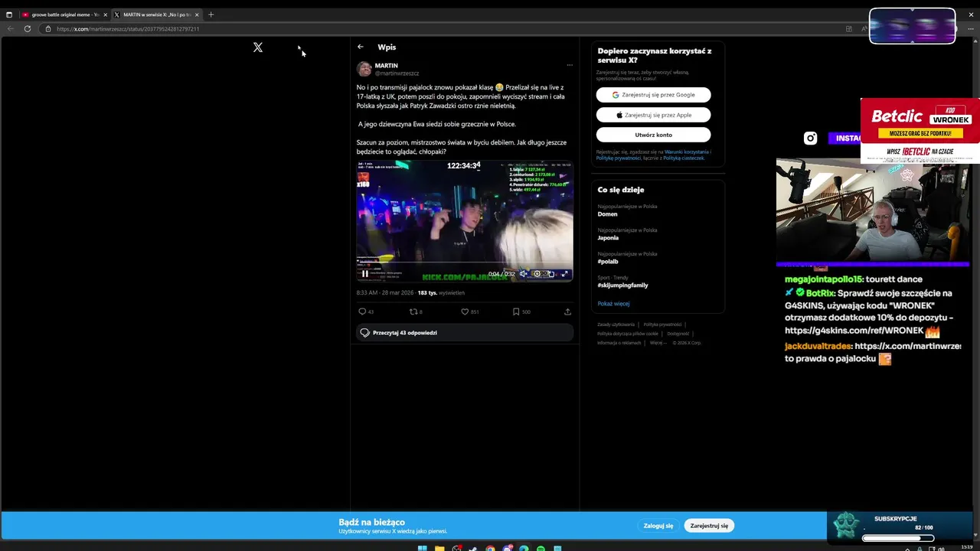Open the X logo home link
This screenshot has width=980, height=551.
pos(258,47)
